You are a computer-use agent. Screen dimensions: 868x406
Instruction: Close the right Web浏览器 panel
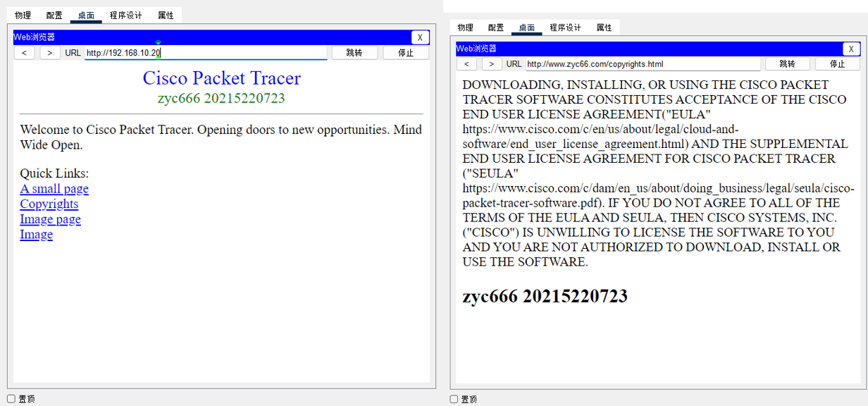[x=851, y=49]
